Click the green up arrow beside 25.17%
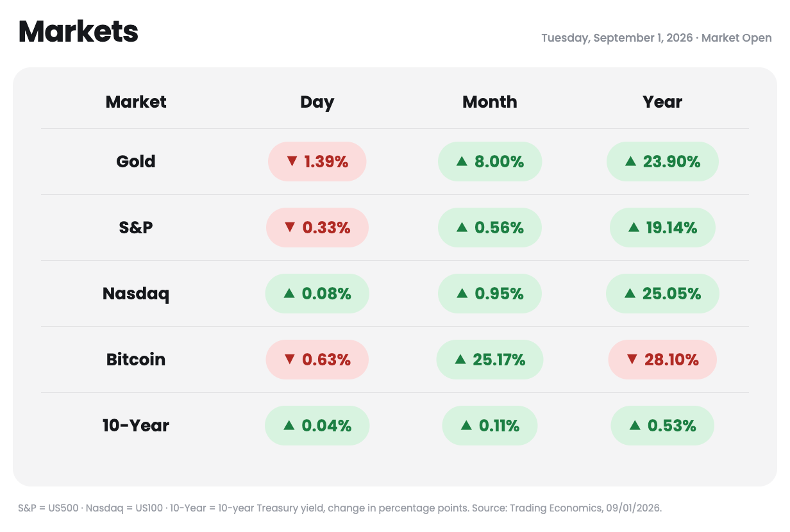 pos(460,360)
